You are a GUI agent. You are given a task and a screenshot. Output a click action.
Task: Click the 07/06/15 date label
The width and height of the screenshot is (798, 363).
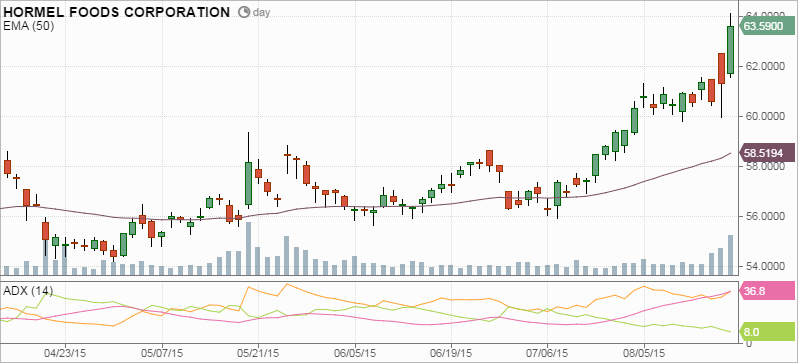[548, 352]
